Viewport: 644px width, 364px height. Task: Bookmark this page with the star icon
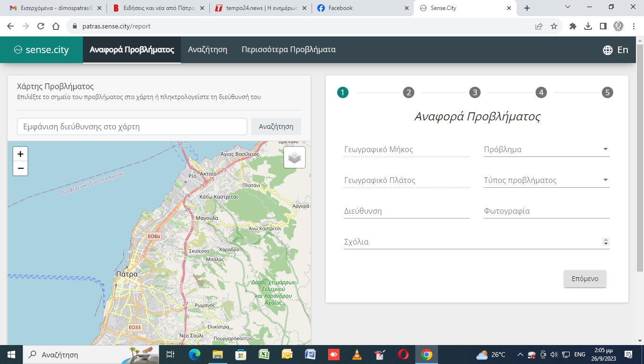554,27
